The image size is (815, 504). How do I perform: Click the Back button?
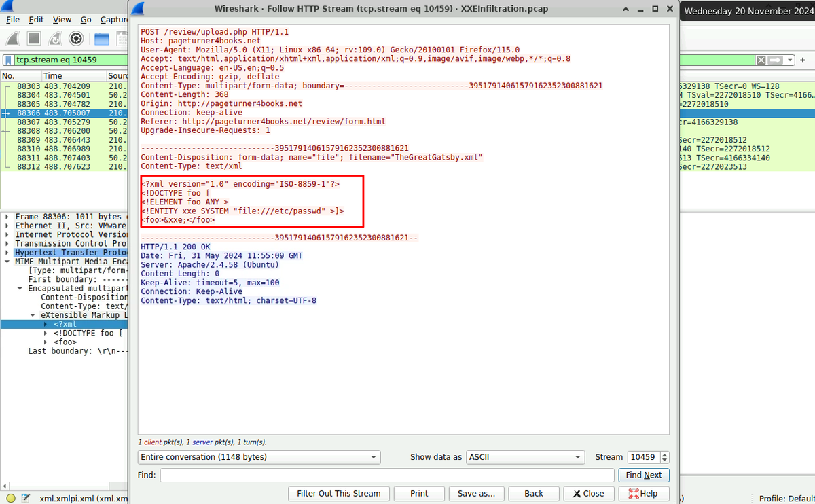pyautogui.click(x=534, y=494)
